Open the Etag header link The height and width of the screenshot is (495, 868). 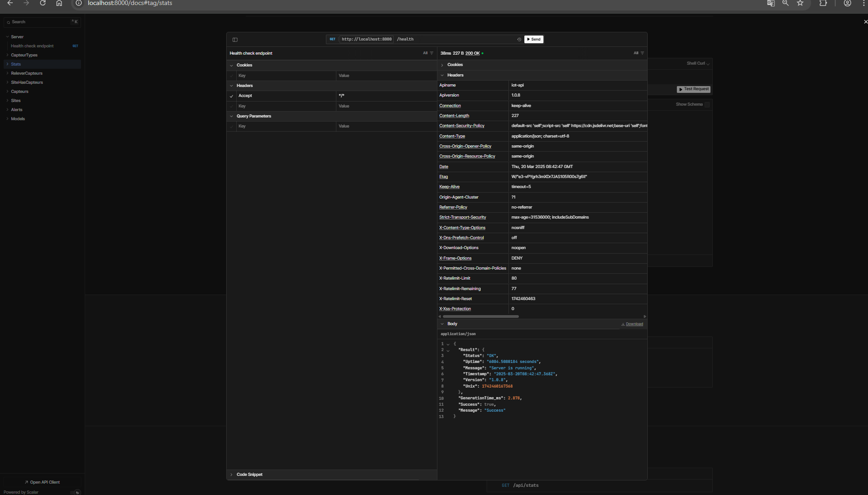click(x=443, y=177)
